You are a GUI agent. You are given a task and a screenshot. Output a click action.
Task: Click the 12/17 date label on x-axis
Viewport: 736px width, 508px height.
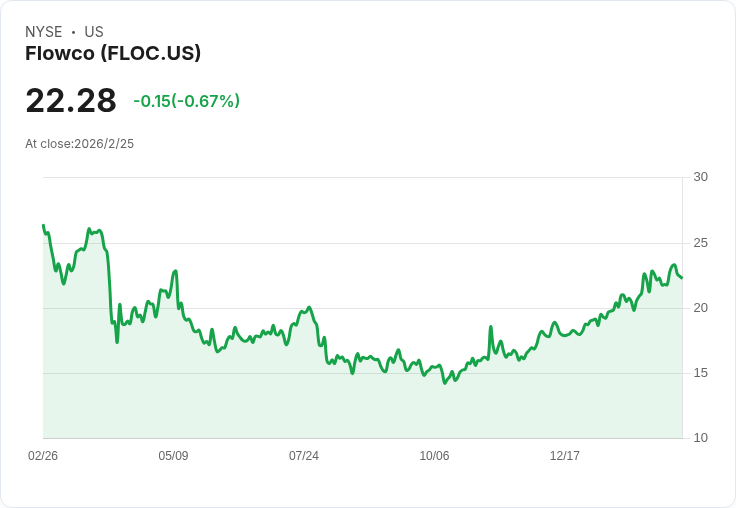point(565,455)
